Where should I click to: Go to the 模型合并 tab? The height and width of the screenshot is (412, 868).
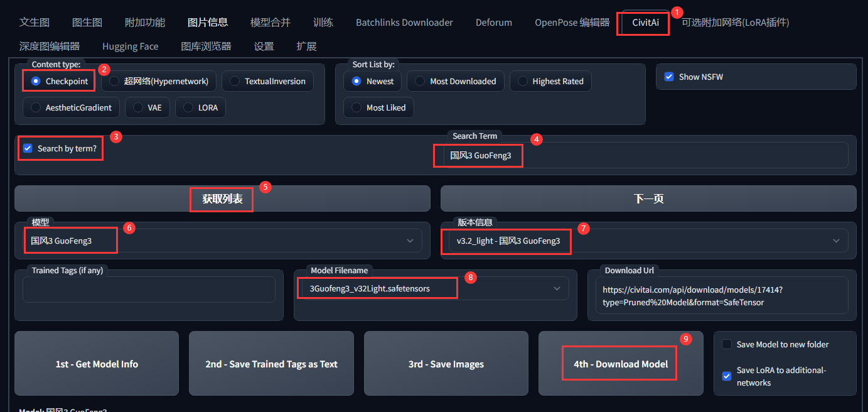pos(271,23)
